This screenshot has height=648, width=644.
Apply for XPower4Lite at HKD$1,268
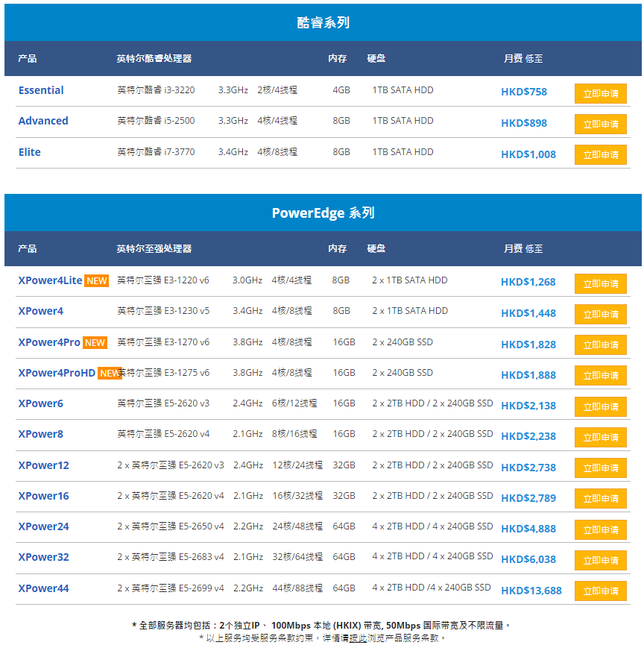point(600,283)
